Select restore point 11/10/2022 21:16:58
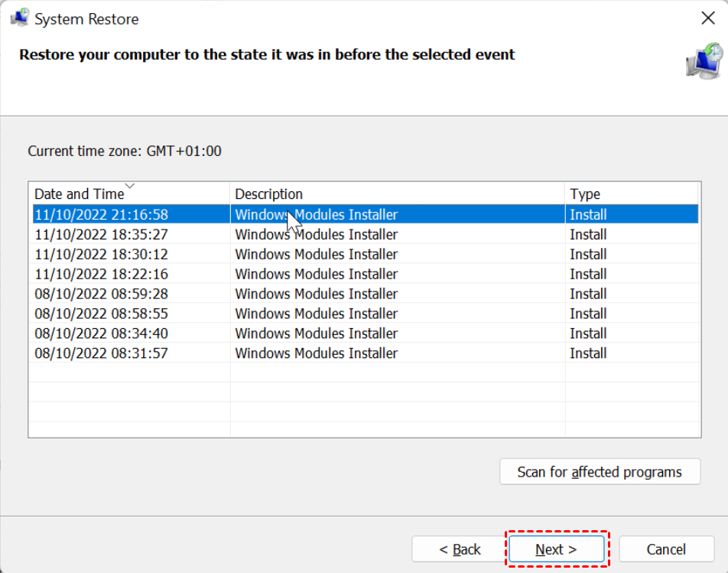 (366, 214)
